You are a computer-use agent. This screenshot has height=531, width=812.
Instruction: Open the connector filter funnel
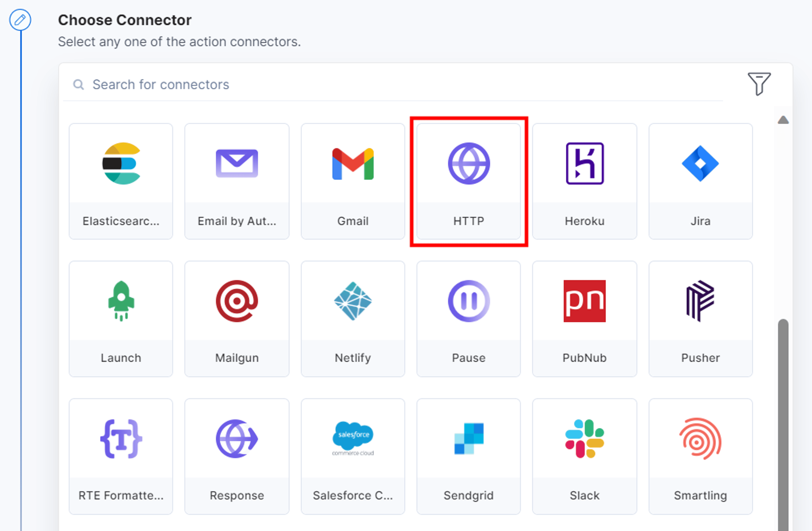(759, 84)
